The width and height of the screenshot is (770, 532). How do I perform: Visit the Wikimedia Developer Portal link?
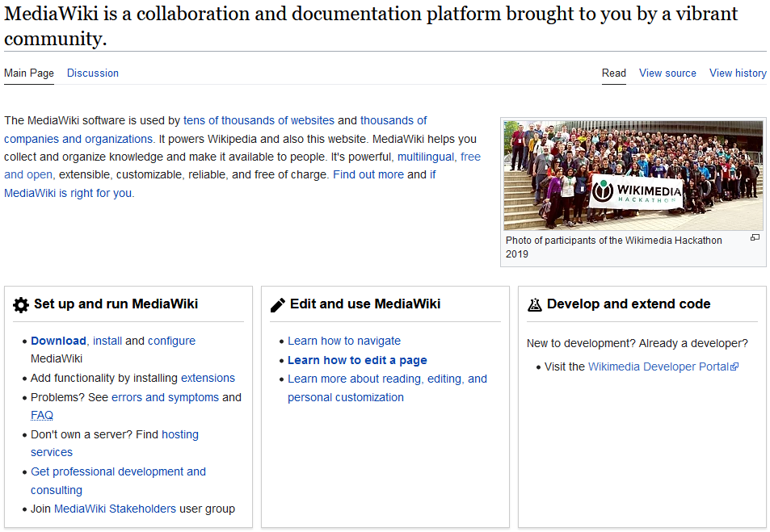(x=658, y=367)
